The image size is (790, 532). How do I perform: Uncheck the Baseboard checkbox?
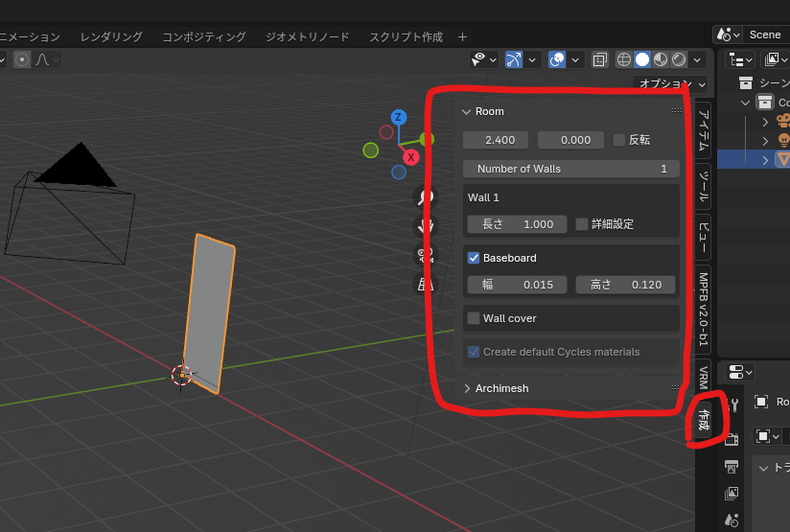(474, 258)
